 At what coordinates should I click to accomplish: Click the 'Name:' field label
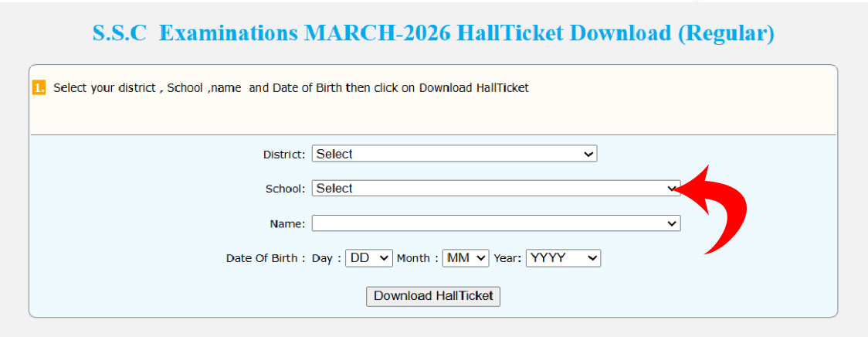click(287, 224)
